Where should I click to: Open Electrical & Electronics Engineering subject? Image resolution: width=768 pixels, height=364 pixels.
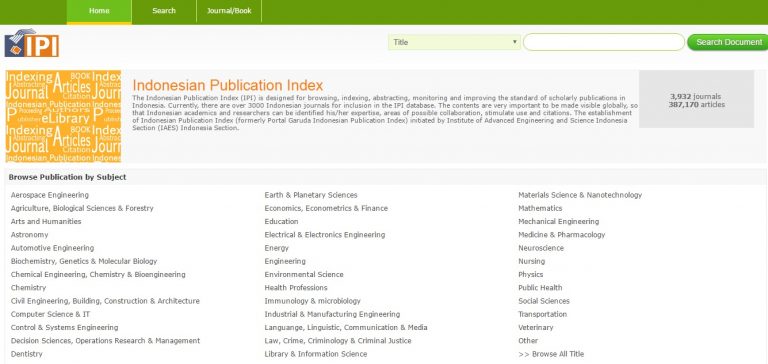[x=325, y=235]
